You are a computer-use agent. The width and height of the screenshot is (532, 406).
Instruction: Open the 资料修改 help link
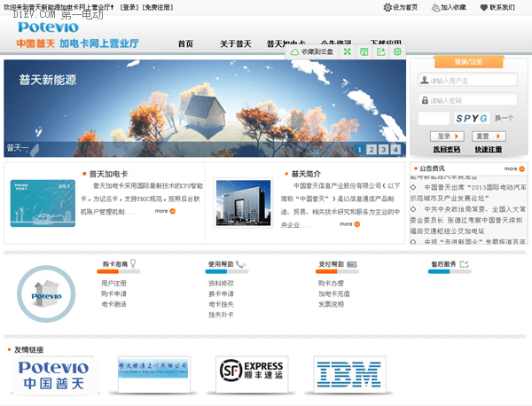[x=221, y=283]
